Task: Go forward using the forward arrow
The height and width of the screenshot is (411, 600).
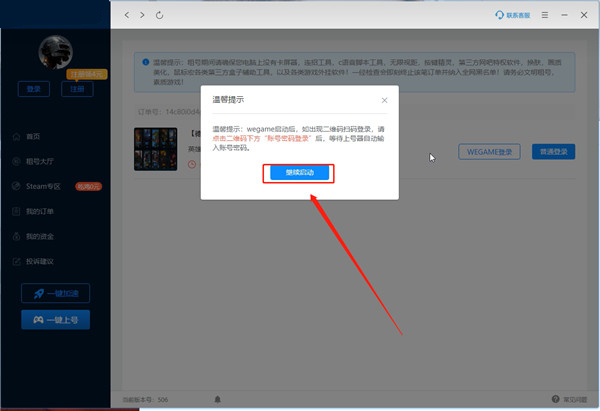Action: 142,15
